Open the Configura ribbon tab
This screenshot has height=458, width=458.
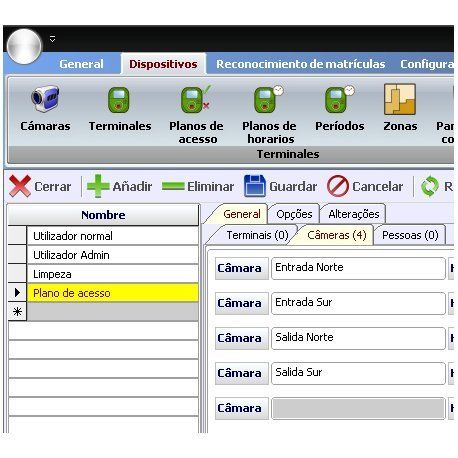[426, 64]
